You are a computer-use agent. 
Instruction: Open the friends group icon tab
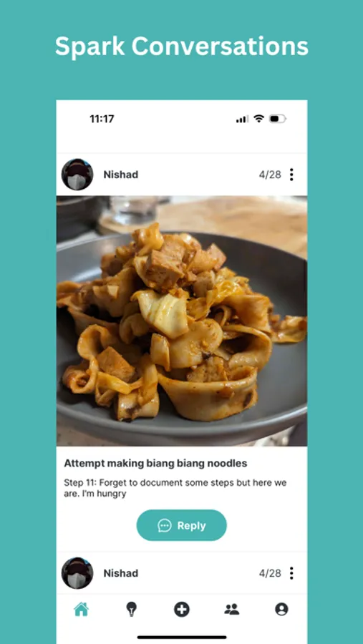[231, 609]
